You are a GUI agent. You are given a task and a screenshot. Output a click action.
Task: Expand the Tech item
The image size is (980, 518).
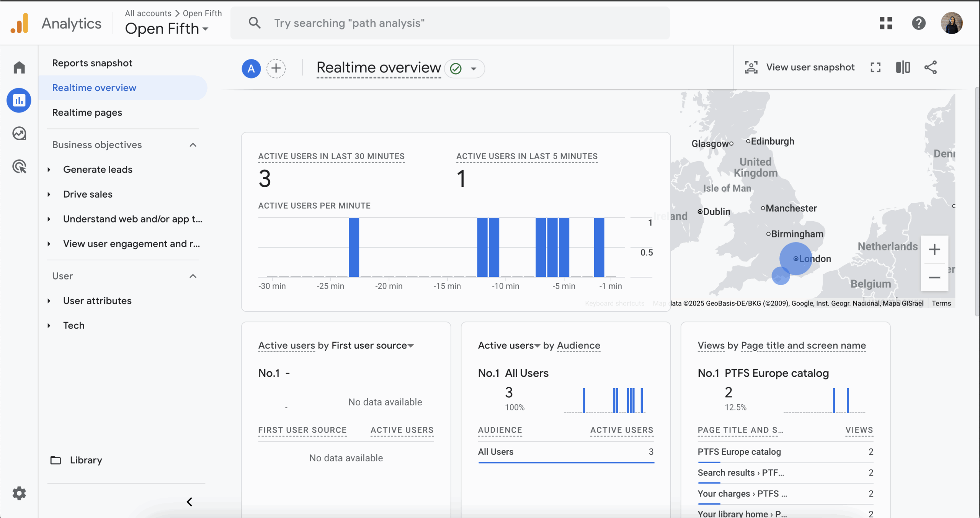pyautogui.click(x=49, y=325)
